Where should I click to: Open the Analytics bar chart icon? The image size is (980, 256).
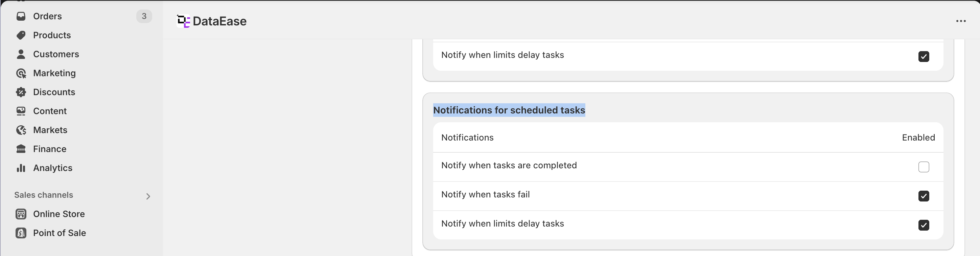click(x=21, y=168)
